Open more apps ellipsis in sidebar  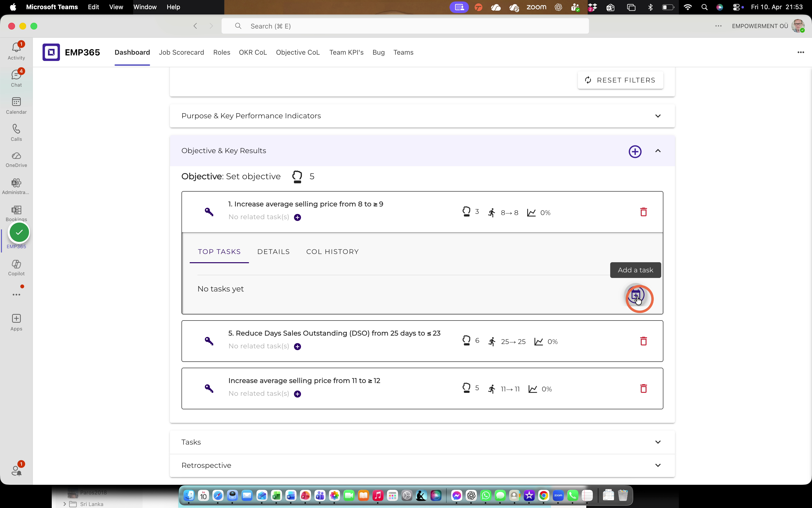16,295
